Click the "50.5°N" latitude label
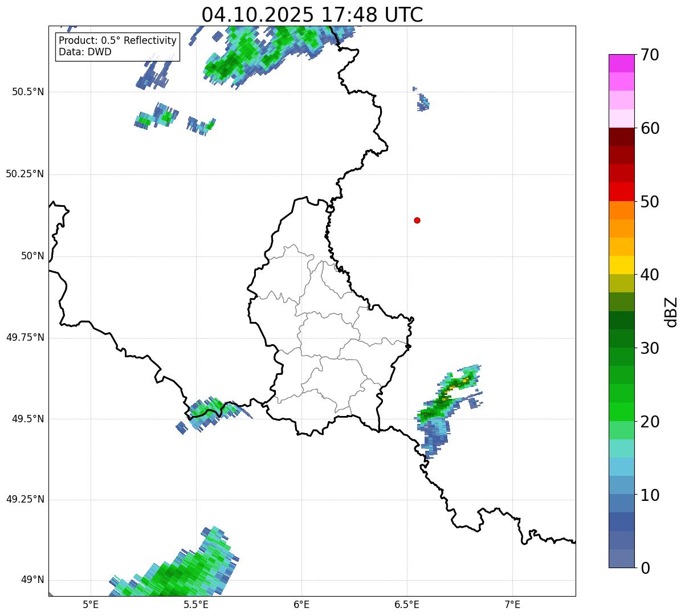Viewport: 685px width, 616px height. click(27, 92)
